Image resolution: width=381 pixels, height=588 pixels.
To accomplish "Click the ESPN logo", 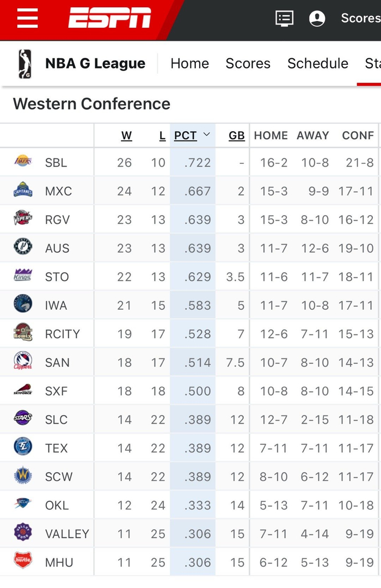I will [109, 19].
